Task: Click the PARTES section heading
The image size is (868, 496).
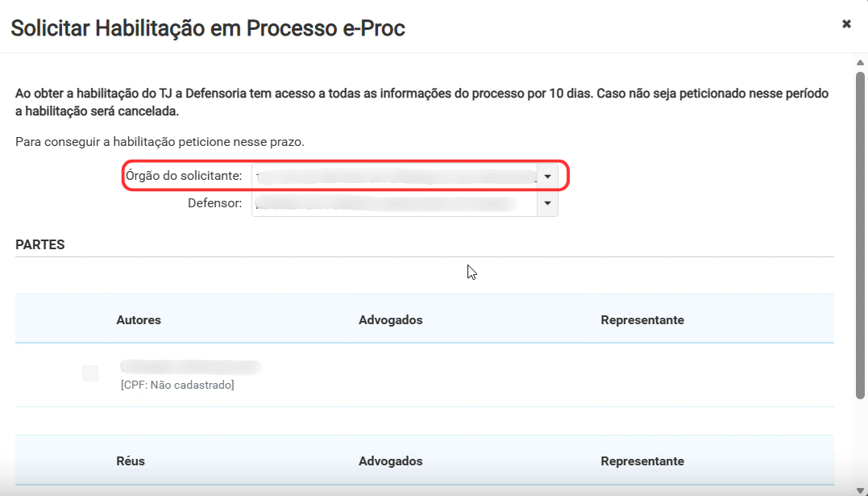Action: point(39,244)
